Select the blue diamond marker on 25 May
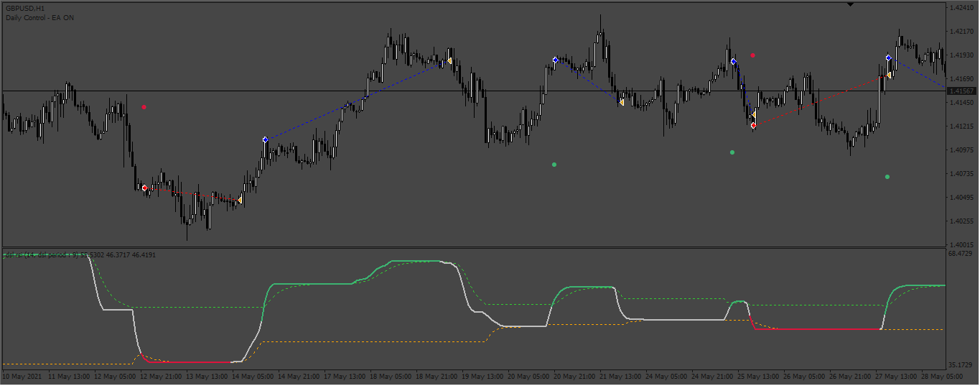The width and height of the screenshot is (980, 386). [734, 62]
